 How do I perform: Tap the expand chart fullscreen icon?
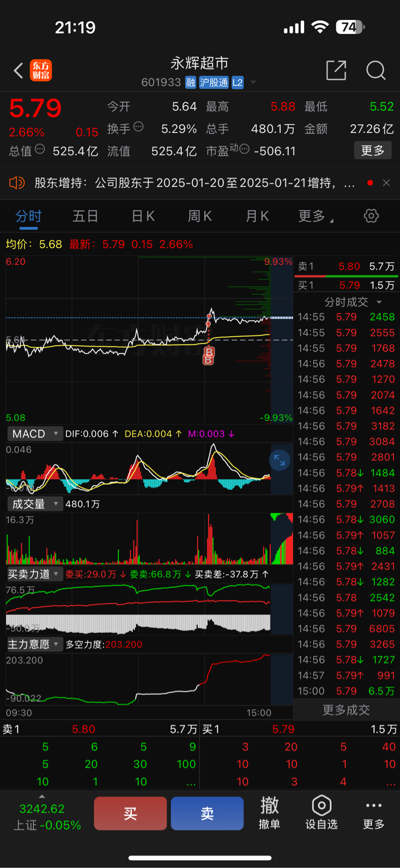point(280,460)
